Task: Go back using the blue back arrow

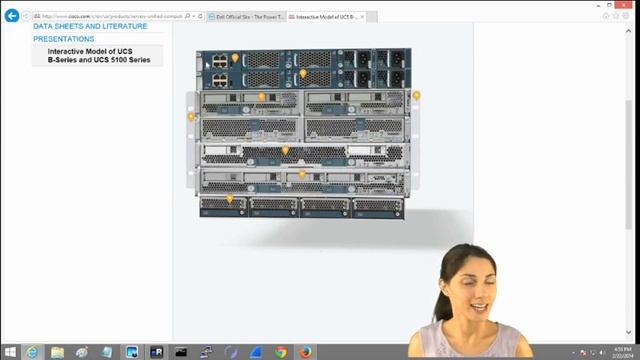Action: tap(12, 16)
